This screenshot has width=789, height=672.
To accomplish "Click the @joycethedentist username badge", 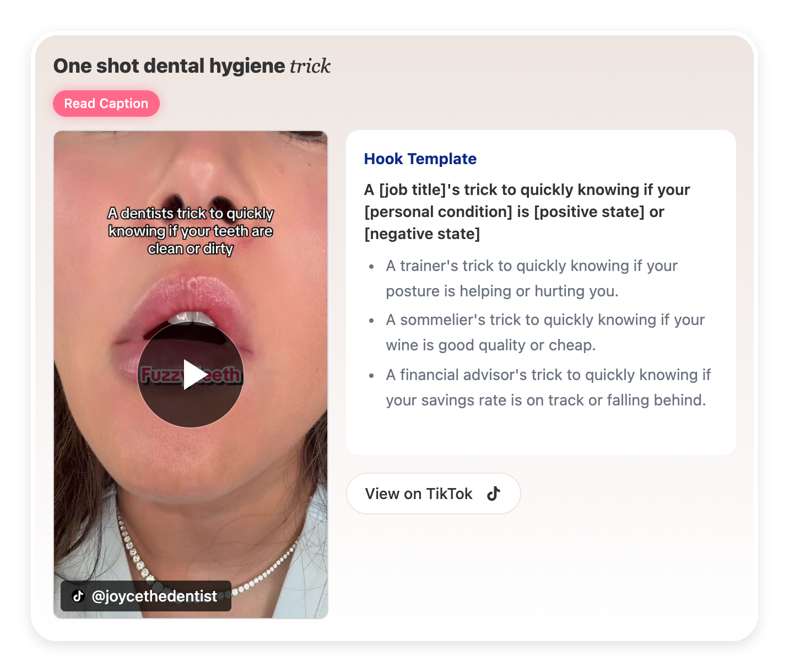I will click(146, 595).
